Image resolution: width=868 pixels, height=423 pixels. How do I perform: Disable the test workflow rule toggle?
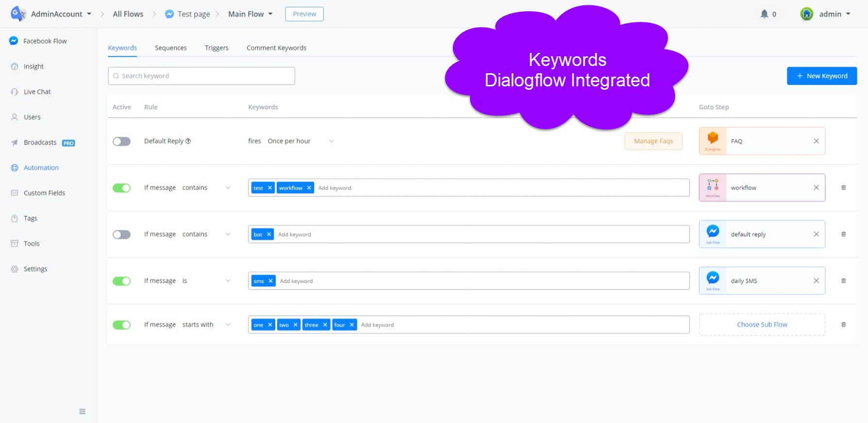click(121, 188)
